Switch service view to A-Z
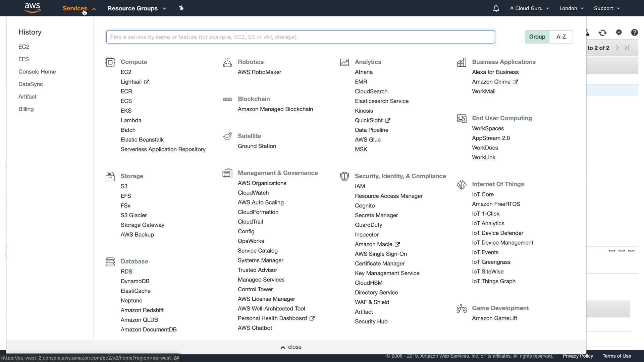 coord(561,37)
